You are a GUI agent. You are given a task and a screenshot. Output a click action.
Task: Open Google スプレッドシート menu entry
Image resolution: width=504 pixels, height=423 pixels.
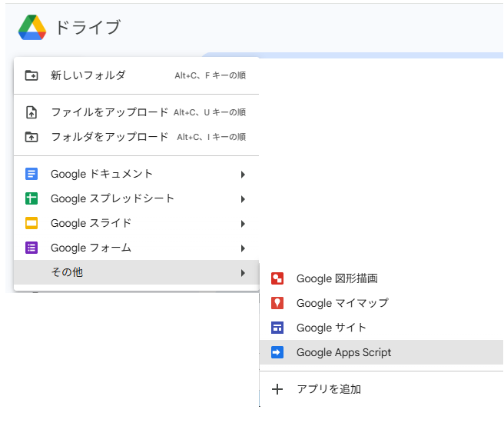tap(136, 198)
